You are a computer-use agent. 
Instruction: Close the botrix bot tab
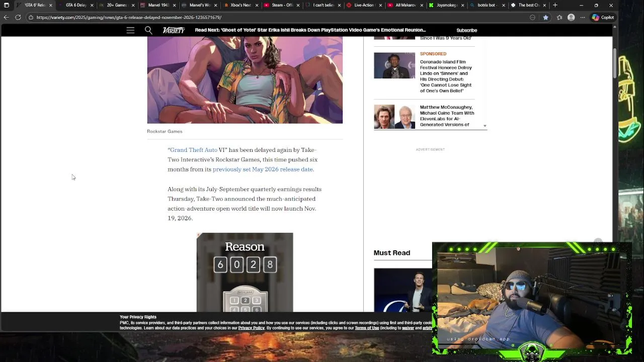[503, 5]
